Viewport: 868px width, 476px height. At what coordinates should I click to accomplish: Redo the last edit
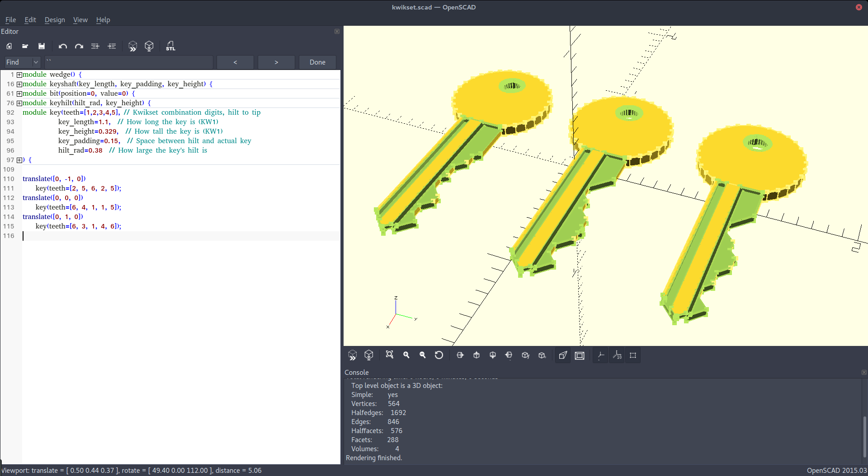click(x=79, y=46)
